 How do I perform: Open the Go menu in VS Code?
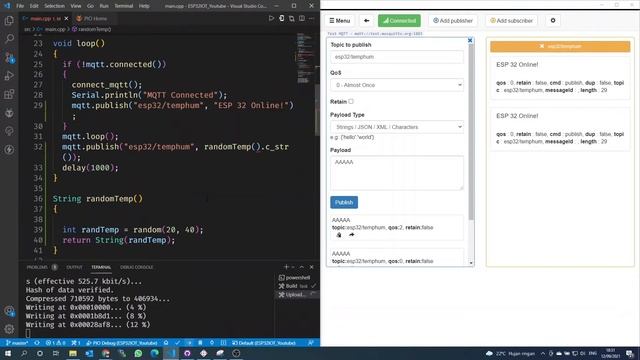point(90,6)
